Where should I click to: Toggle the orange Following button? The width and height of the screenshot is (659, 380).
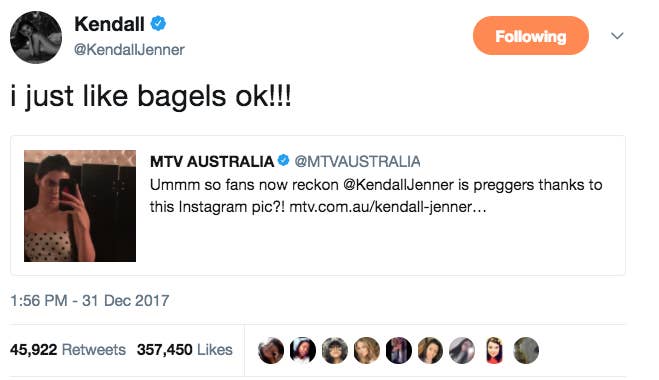531,36
